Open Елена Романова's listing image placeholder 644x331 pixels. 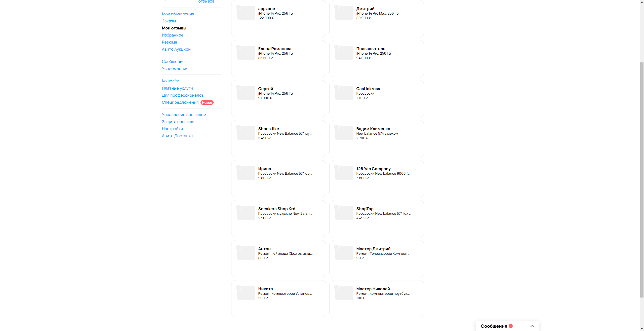(x=246, y=53)
